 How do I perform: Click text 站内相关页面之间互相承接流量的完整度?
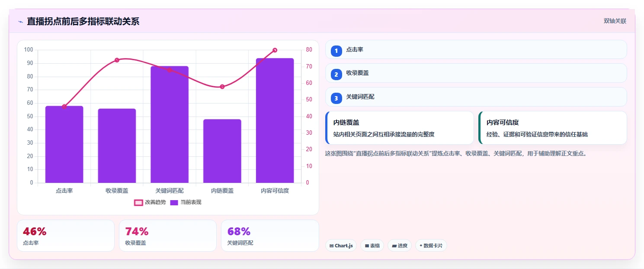tap(384, 134)
